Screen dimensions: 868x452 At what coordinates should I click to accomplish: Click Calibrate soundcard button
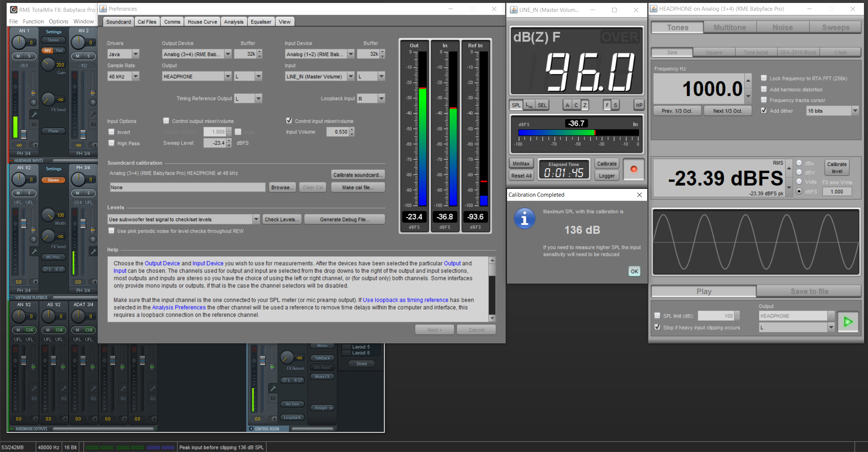tap(358, 175)
